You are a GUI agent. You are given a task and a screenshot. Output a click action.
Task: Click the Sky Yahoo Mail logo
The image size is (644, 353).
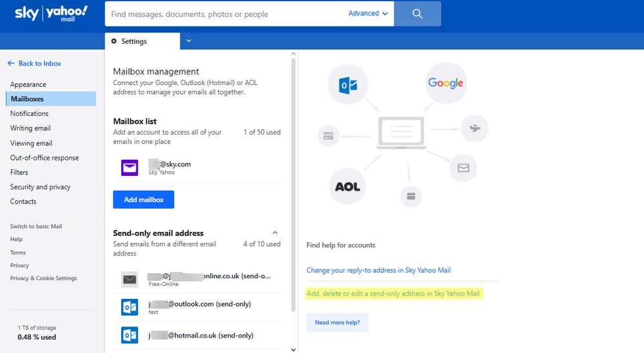coord(52,13)
